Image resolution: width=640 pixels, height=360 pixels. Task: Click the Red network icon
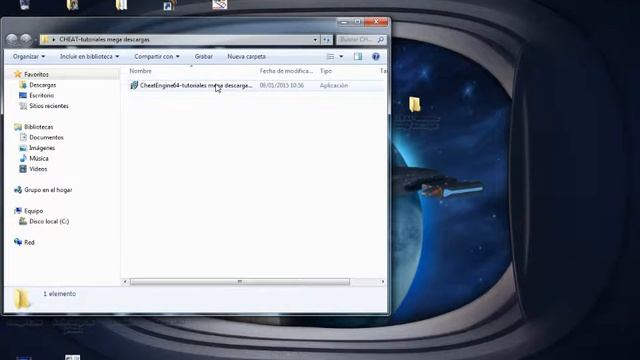18,242
